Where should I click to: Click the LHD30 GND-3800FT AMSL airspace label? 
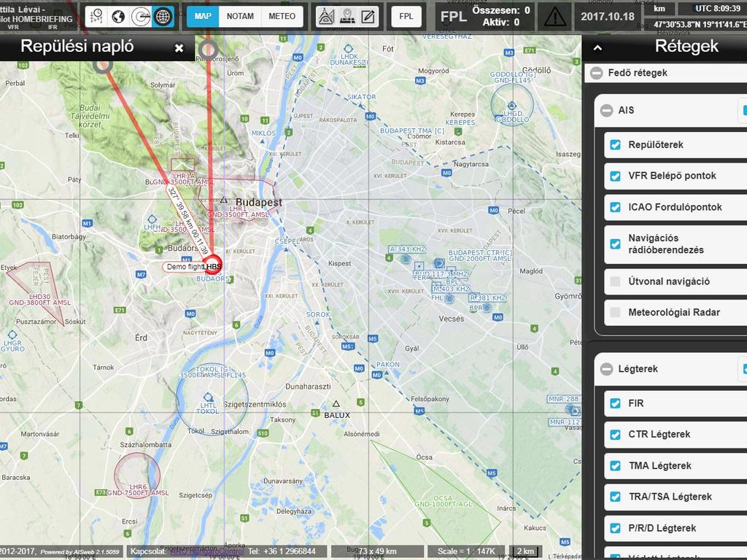(39, 300)
